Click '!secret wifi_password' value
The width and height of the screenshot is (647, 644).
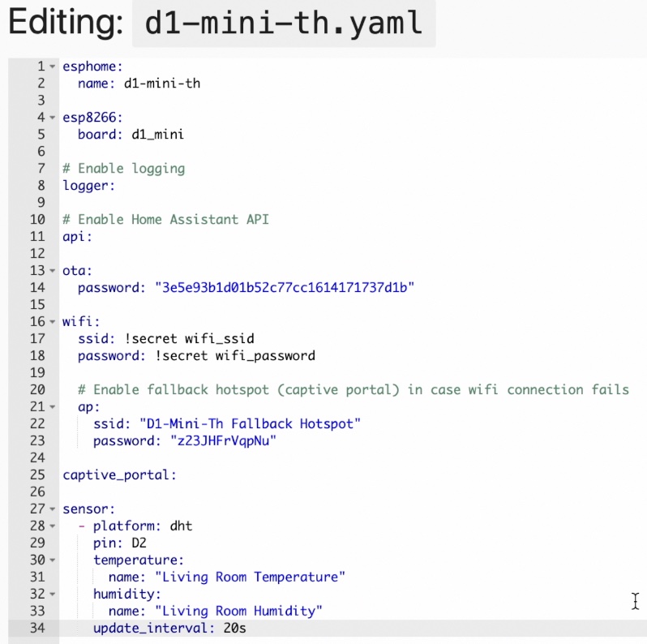pos(235,356)
